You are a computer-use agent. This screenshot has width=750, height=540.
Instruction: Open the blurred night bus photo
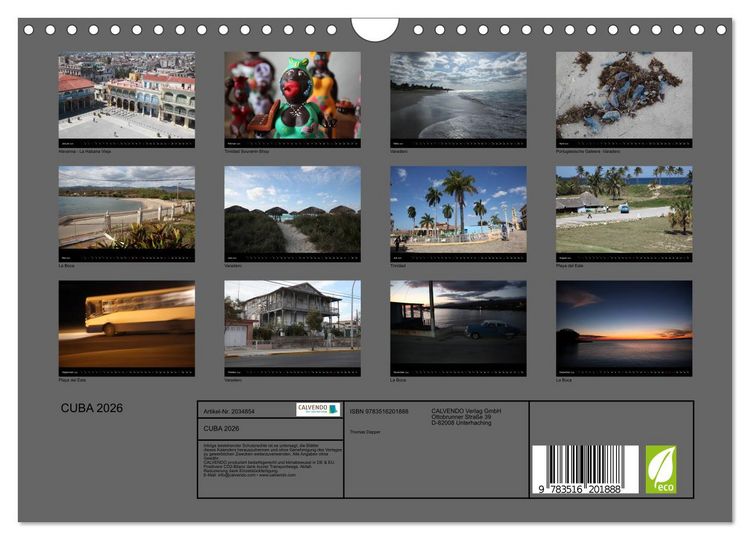[x=127, y=324]
